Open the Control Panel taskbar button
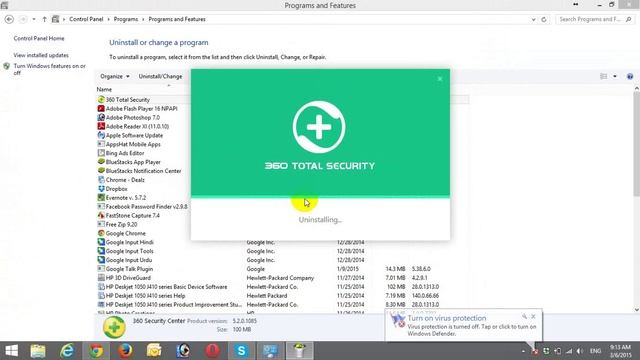This screenshot has height=360, width=640. 270,351
